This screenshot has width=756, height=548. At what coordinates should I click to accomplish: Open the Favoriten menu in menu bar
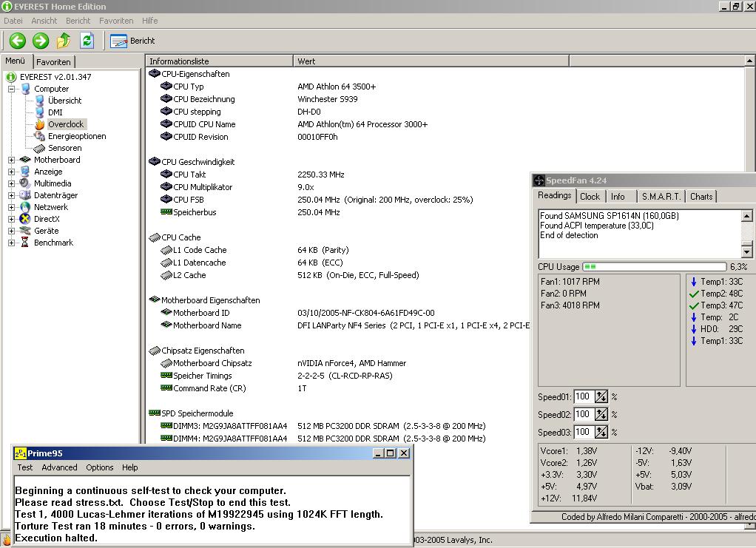coord(116,21)
